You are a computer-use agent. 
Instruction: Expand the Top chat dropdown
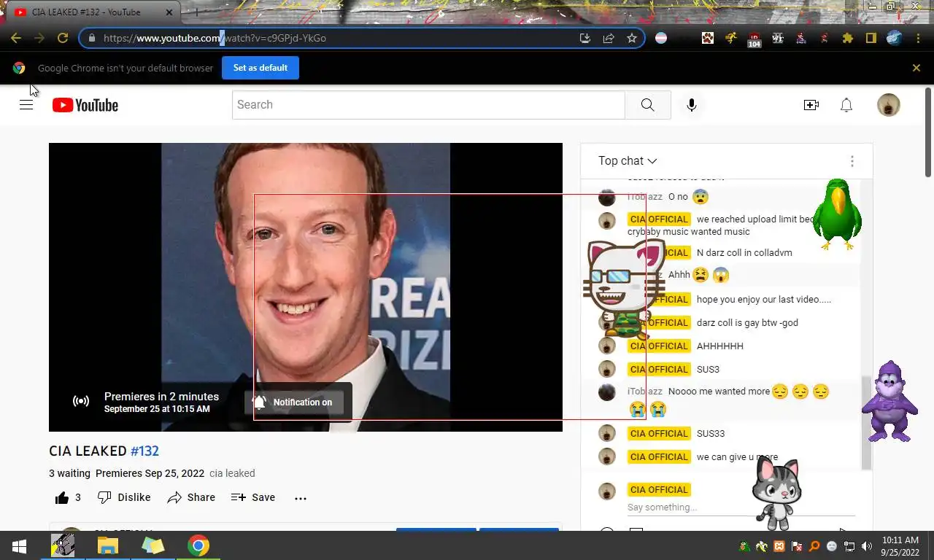(628, 161)
